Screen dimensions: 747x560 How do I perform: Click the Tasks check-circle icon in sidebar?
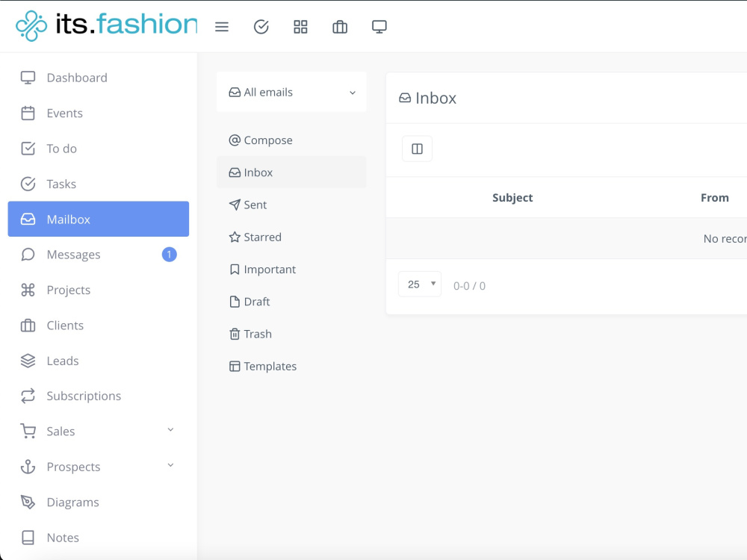pos(28,184)
